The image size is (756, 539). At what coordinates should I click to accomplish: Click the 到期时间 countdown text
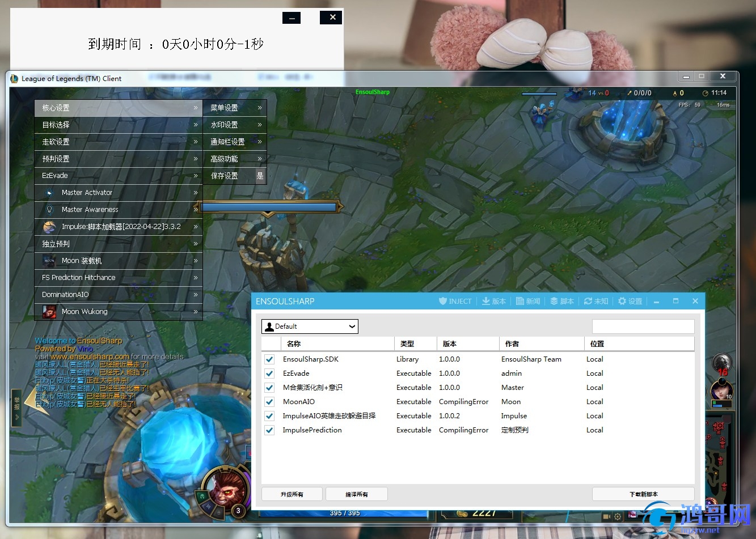pos(176,44)
